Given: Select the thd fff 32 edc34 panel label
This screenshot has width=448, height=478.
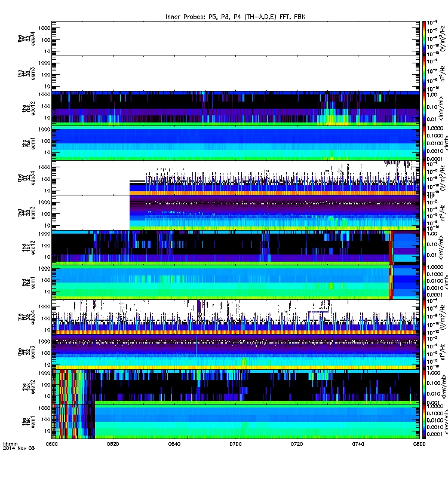Looking at the screenshot, I should [x=26, y=177].
